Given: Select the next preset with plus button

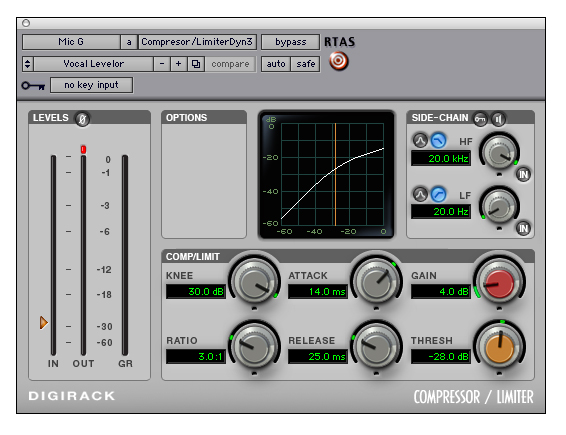Looking at the screenshot, I should point(179,64).
